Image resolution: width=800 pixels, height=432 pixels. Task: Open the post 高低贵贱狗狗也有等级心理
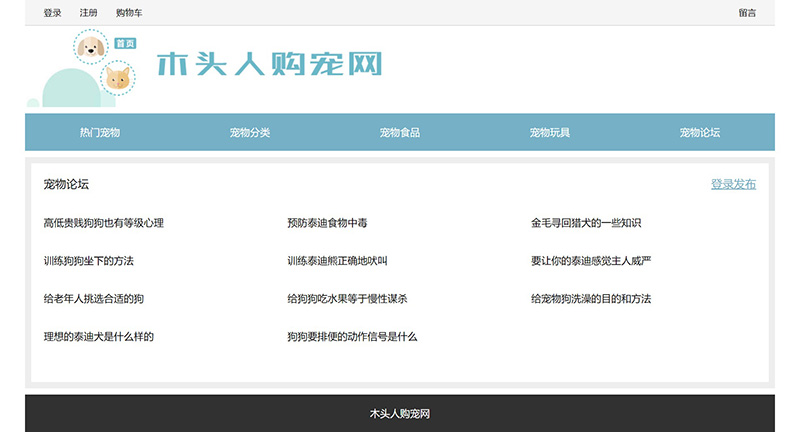104,223
